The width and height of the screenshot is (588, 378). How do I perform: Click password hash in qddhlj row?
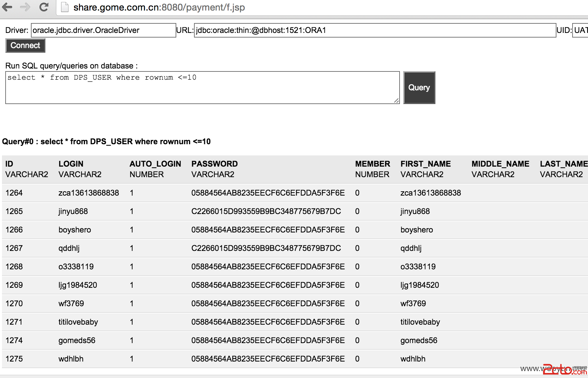click(x=266, y=248)
